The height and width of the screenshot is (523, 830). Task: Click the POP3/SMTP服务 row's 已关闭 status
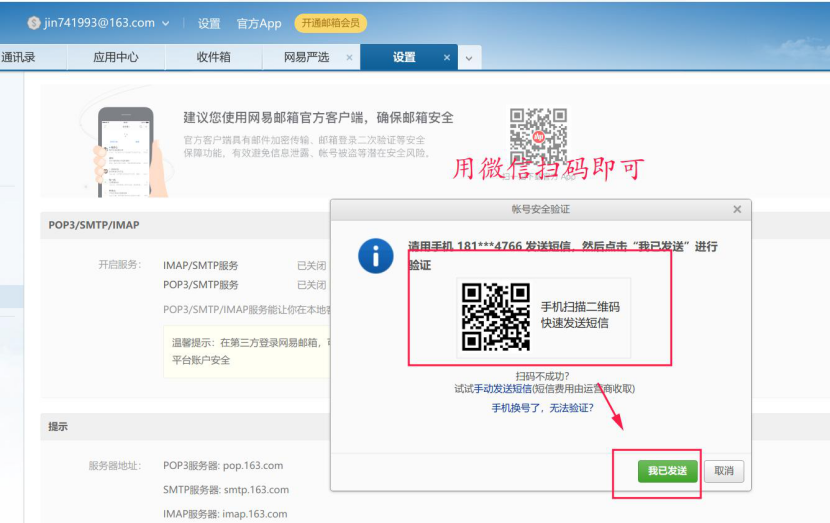[x=311, y=285]
